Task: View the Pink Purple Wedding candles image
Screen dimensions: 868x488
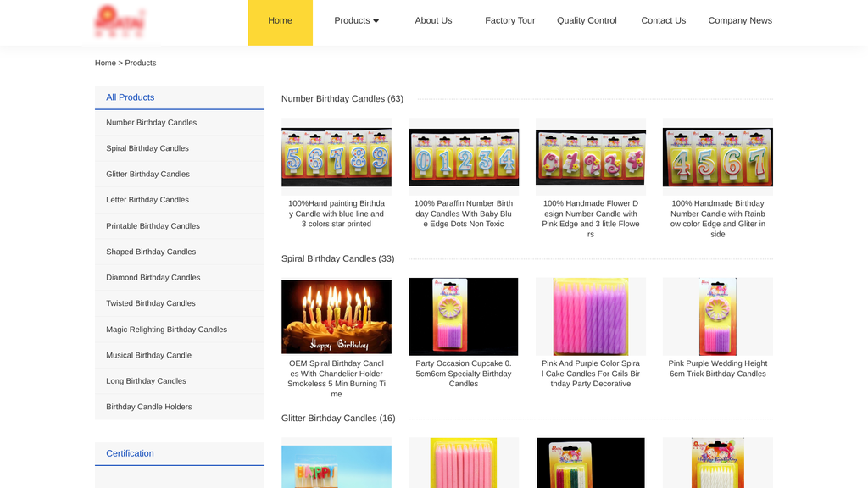Action: click(x=718, y=317)
